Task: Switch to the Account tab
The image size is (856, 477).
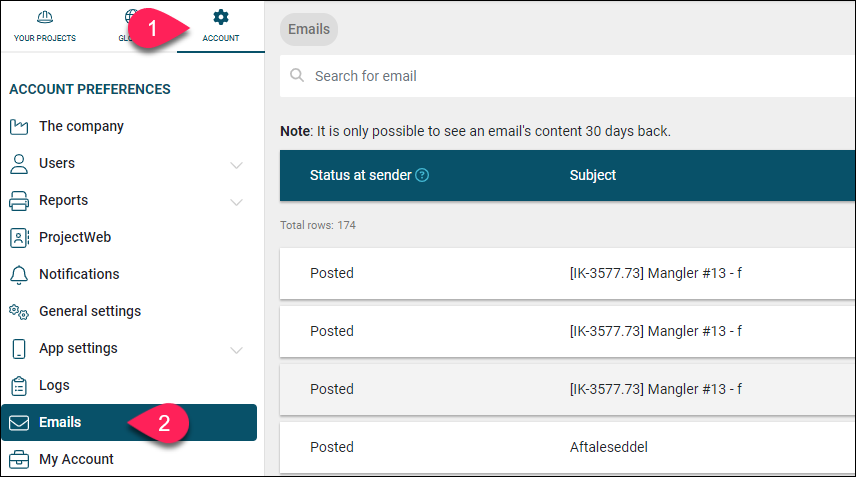Action: point(221,26)
